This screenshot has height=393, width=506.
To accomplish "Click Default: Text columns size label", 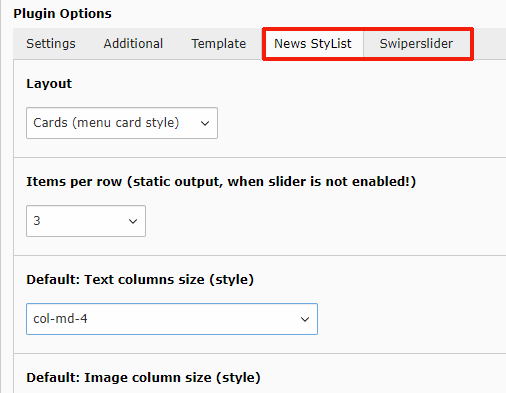I will point(140,280).
